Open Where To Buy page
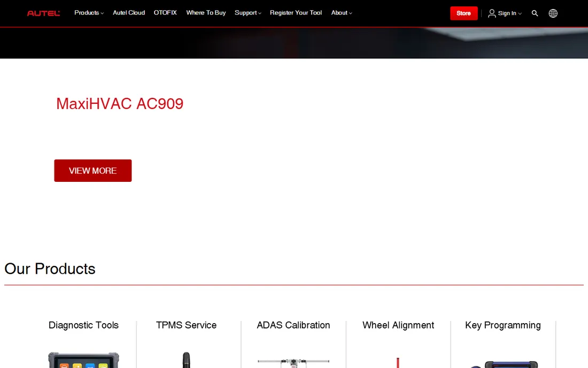 click(206, 13)
